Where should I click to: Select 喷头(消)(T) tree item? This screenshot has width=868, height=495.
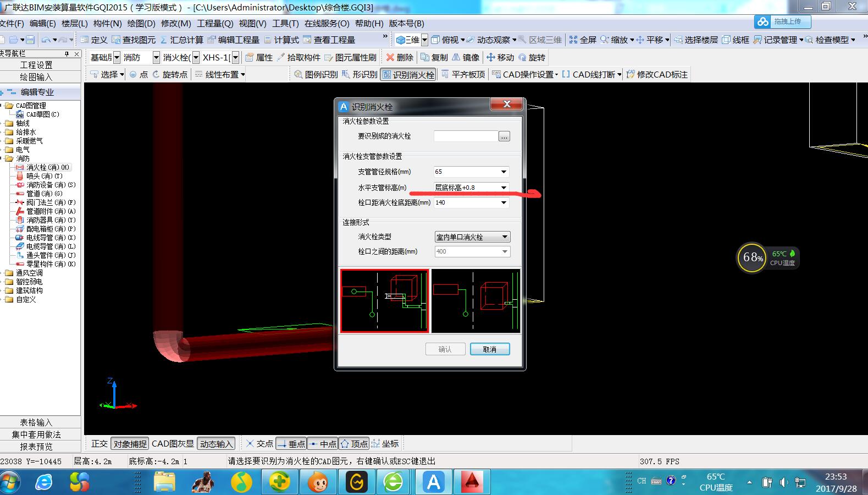[x=44, y=176]
